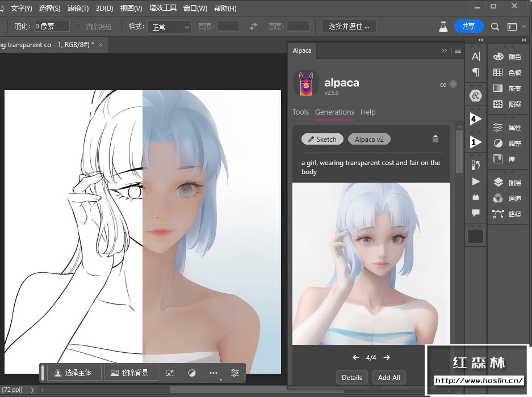Click the alpaca llama logo icon
The image size is (532, 397).
point(306,83)
